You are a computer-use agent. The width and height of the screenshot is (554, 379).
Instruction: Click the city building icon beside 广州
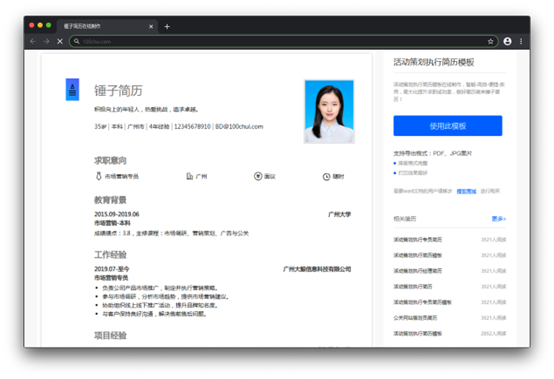[190, 176]
